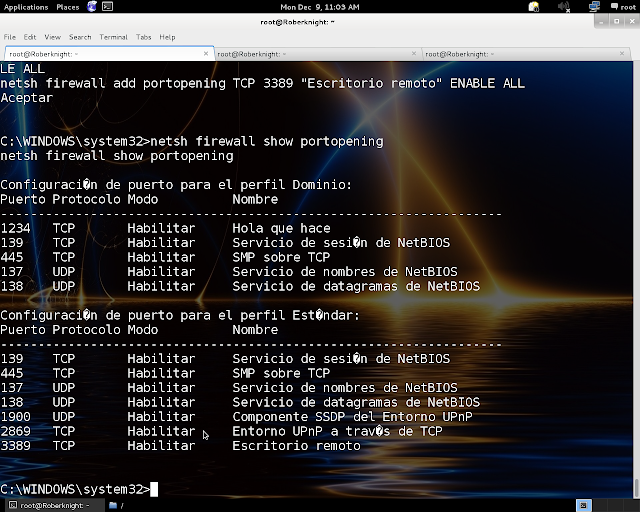
Task: Close the second terminal tab
Action: click(x=414, y=53)
